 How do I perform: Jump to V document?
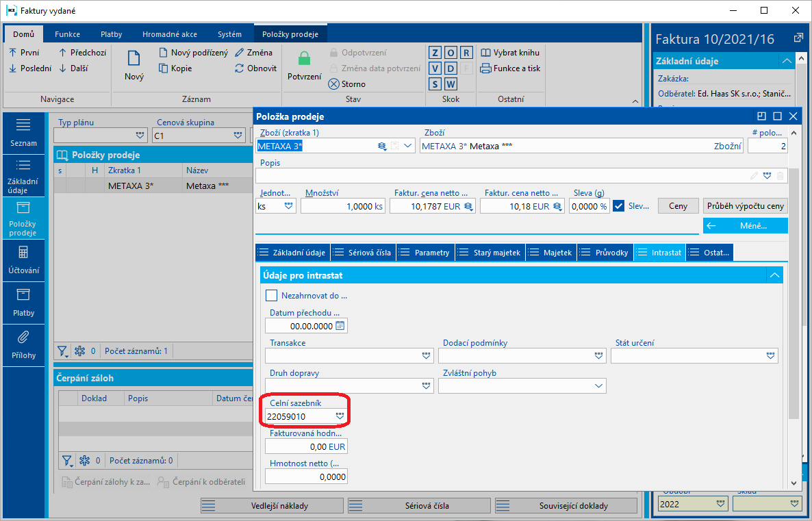435,68
